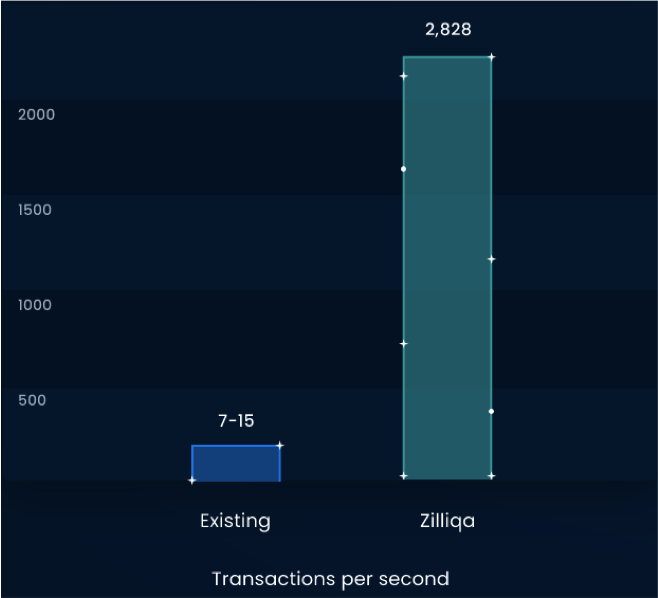658x598 pixels.
Task: Click the Transactions per second caption
Action: (x=331, y=579)
